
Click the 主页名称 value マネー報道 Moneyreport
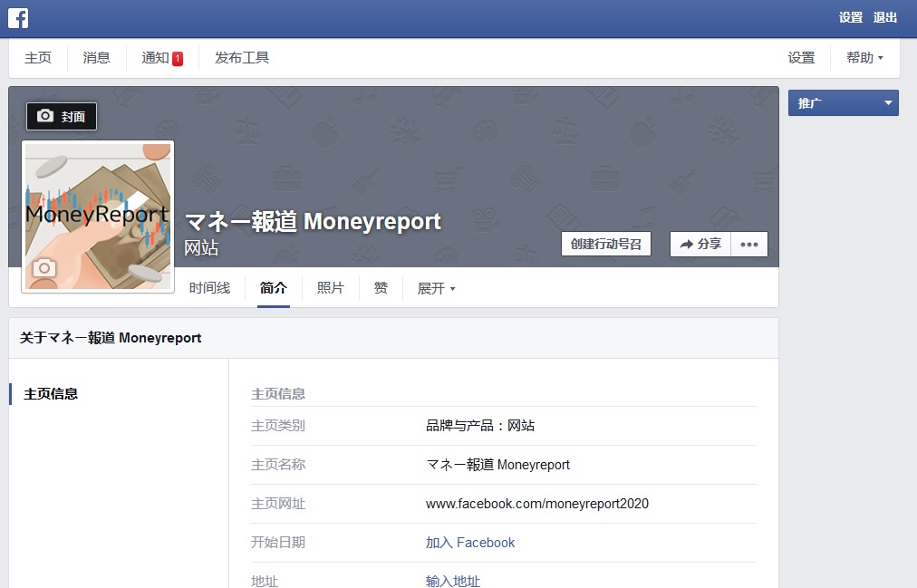point(497,465)
